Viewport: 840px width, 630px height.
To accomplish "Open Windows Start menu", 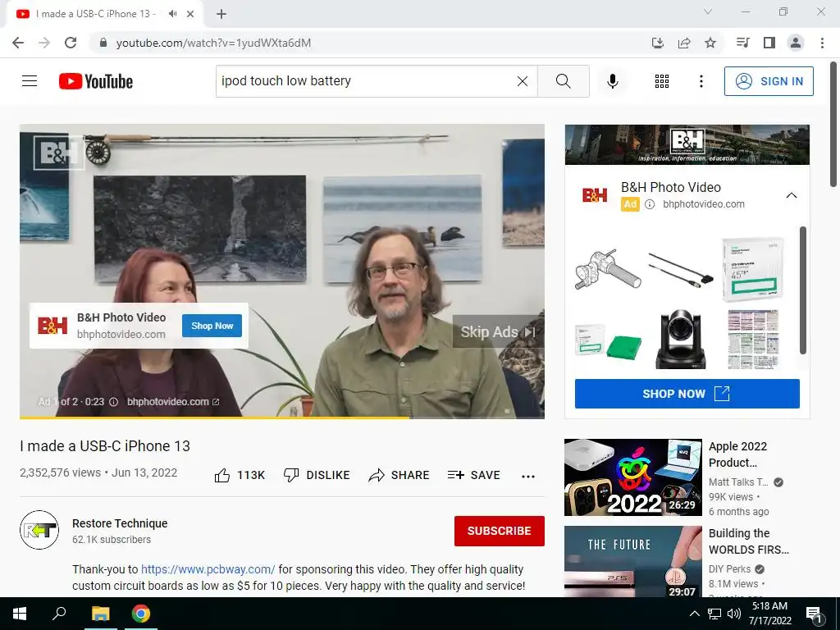I will coord(20,614).
